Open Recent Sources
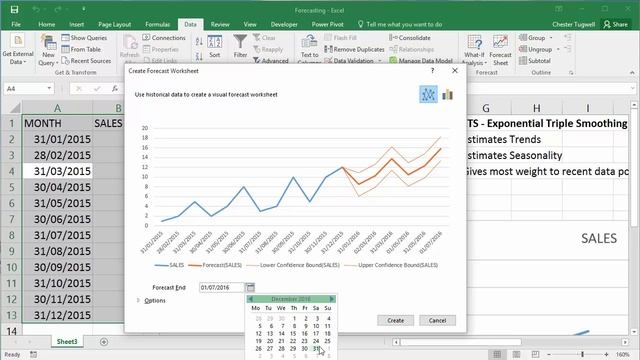Viewport: 640px width, 360px height. [86, 60]
